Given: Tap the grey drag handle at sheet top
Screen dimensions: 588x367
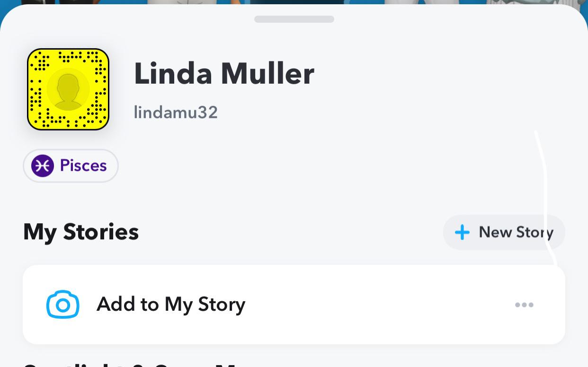Looking at the screenshot, I should click(x=294, y=19).
